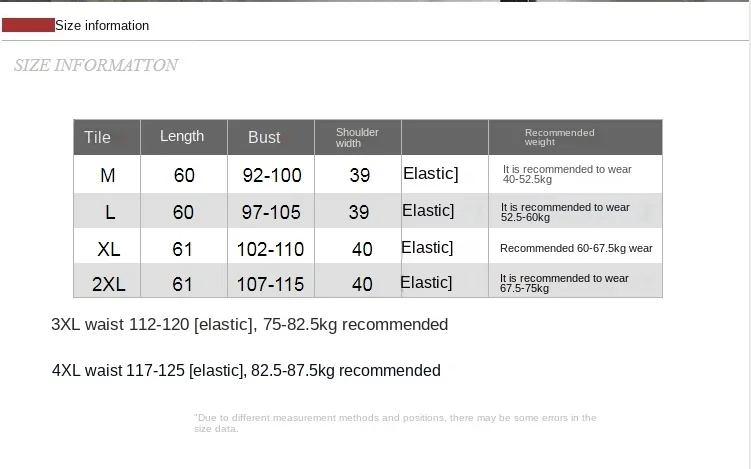Select the M size row label
751x469 pixels.
pyautogui.click(x=107, y=175)
